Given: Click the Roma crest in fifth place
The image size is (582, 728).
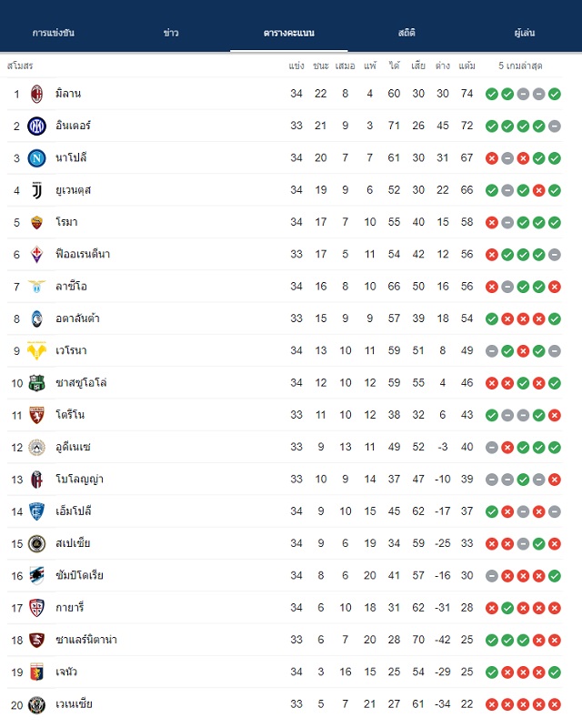Looking at the screenshot, I should click(36, 222).
